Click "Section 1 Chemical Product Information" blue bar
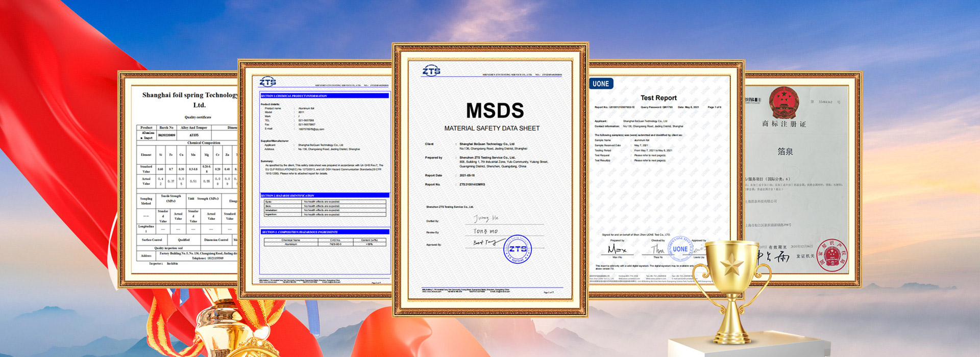The width and height of the screenshot is (980, 357). click(x=325, y=96)
